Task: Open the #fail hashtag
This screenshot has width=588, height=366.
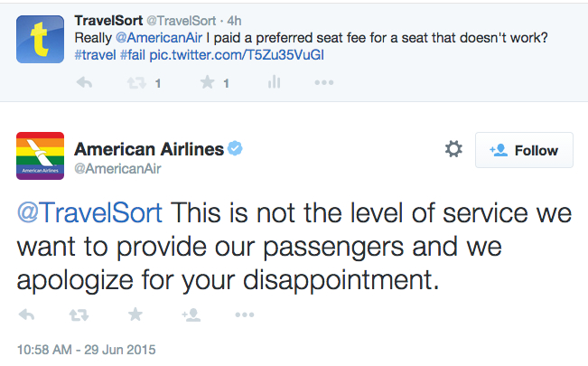Action: pos(133,55)
